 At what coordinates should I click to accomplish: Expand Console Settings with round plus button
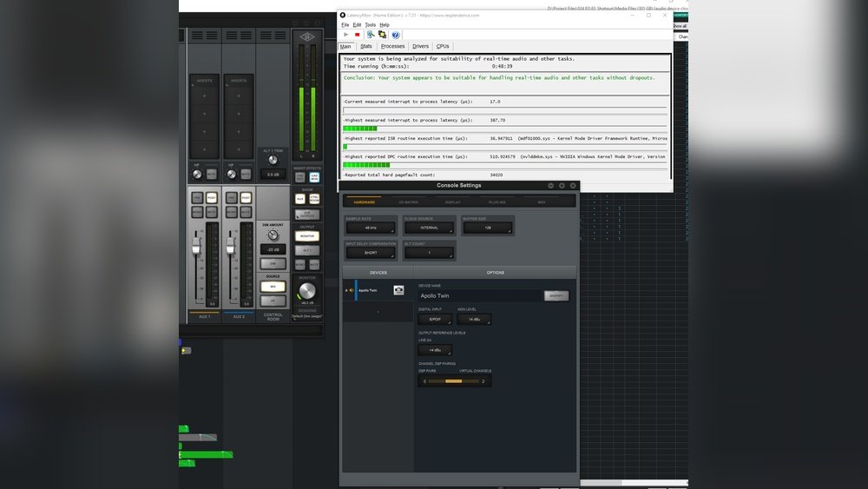coord(562,186)
